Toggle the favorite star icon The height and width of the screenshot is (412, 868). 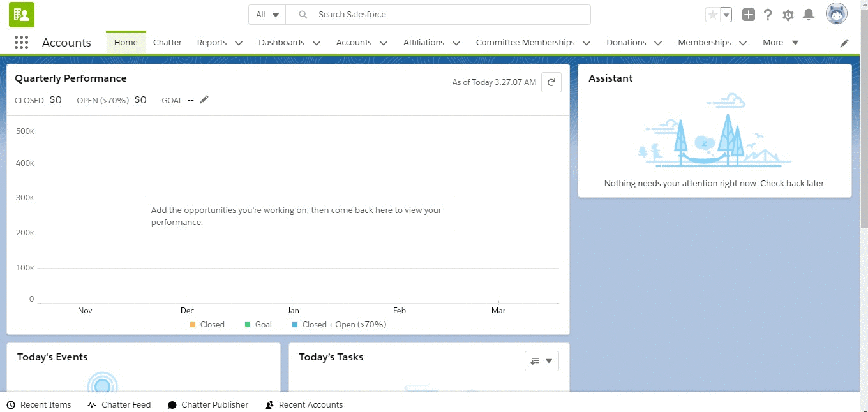coord(713,15)
